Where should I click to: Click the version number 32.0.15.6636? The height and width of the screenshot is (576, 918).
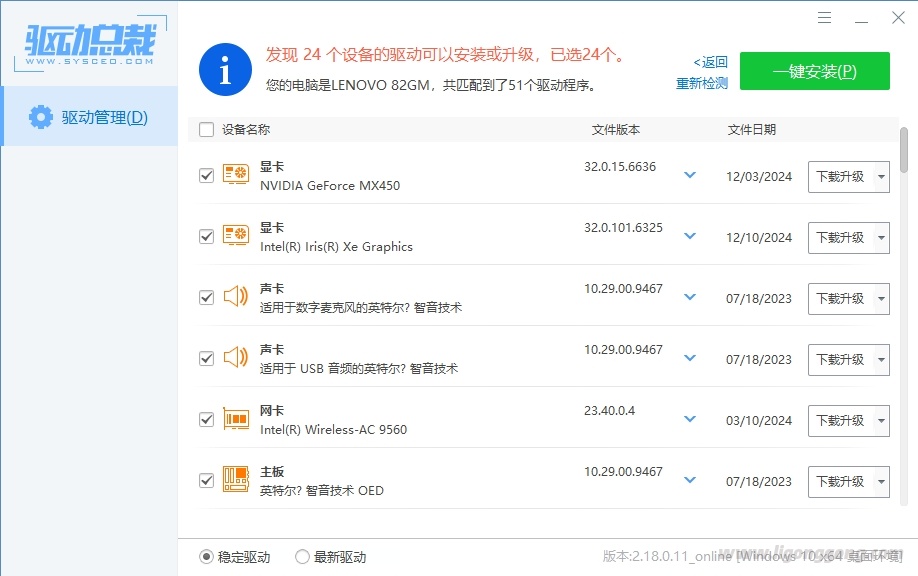620,167
